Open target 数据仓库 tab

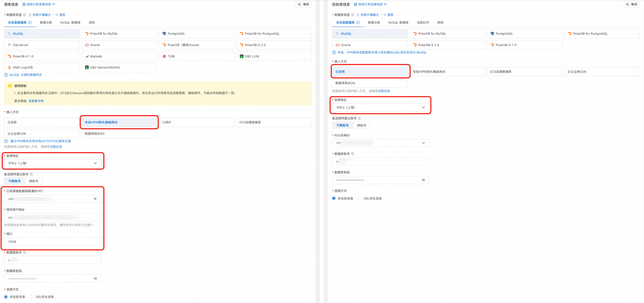[374, 22]
